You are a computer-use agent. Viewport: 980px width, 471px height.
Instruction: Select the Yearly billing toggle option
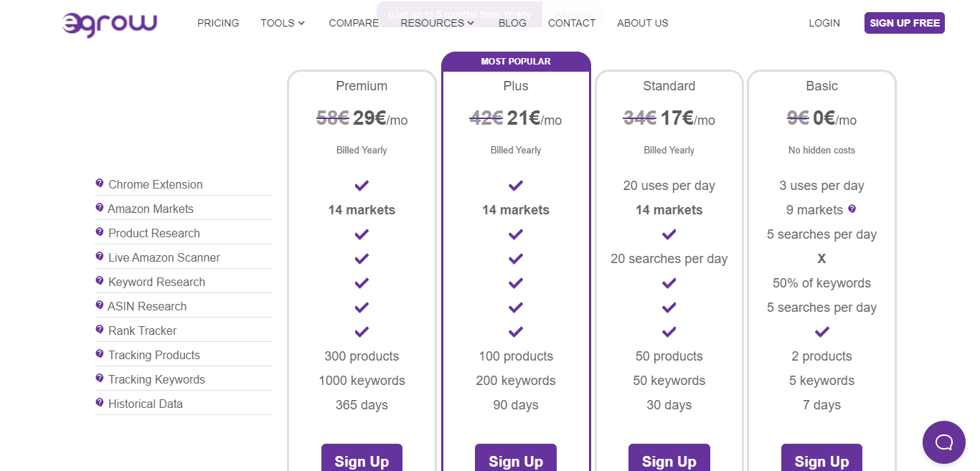(x=459, y=14)
